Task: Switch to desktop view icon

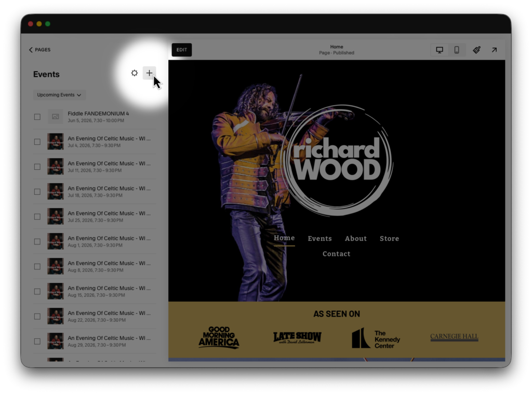Action: 440,50
